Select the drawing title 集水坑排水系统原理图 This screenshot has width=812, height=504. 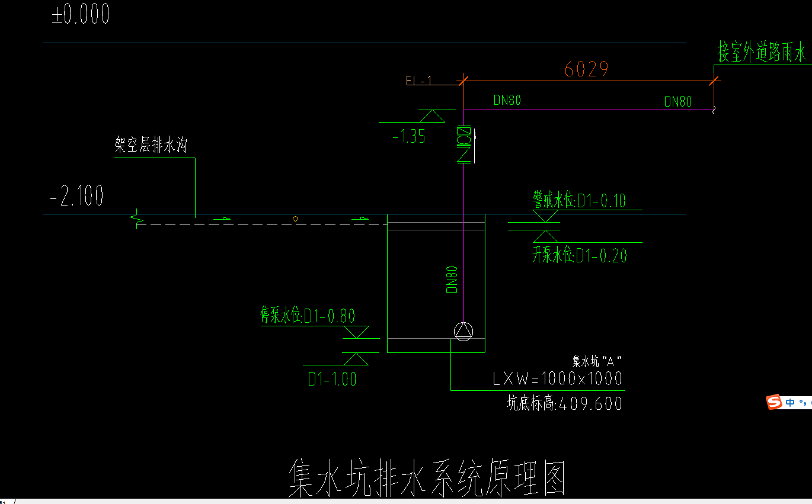point(428,478)
